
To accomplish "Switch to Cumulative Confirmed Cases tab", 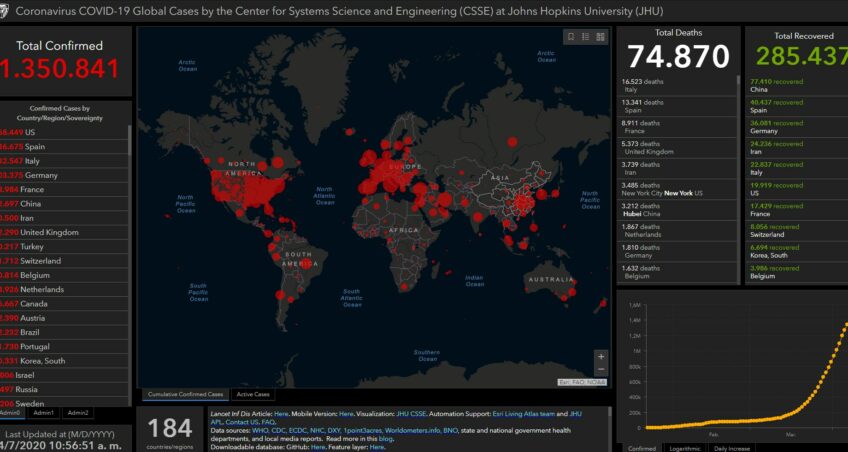I will pos(186,395).
